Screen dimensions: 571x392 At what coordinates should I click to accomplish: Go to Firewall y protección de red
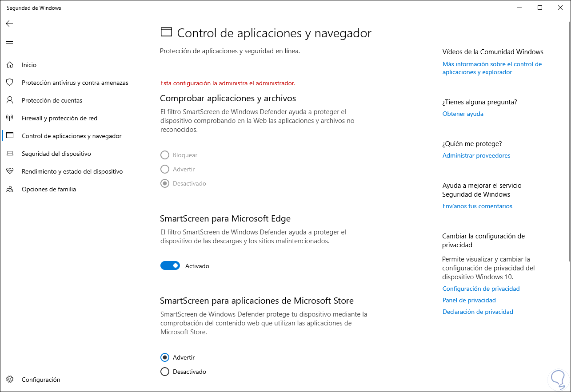(x=60, y=118)
